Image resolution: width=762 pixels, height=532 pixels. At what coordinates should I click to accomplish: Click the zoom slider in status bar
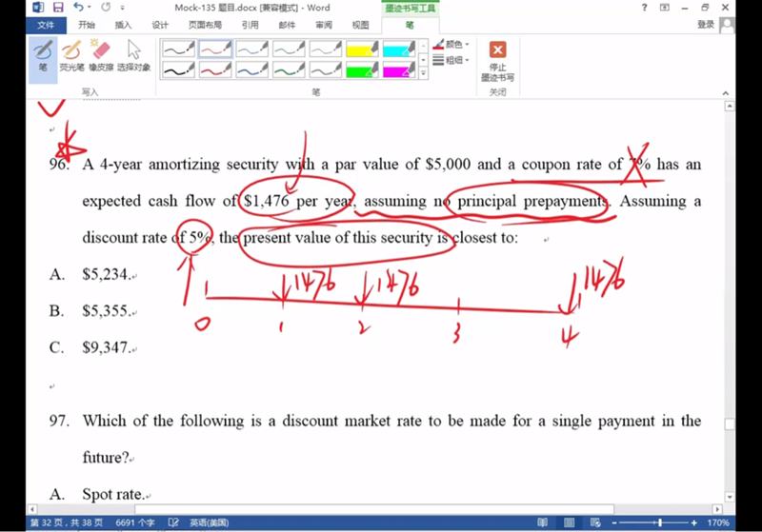(x=660, y=523)
